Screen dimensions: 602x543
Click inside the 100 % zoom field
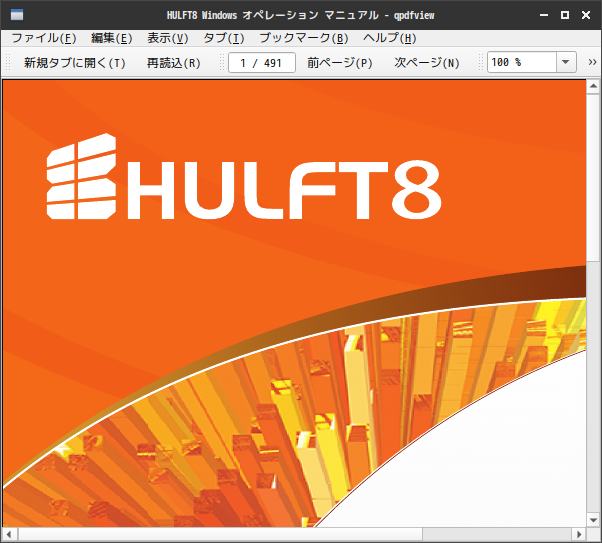pyautogui.click(x=522, y=62)
